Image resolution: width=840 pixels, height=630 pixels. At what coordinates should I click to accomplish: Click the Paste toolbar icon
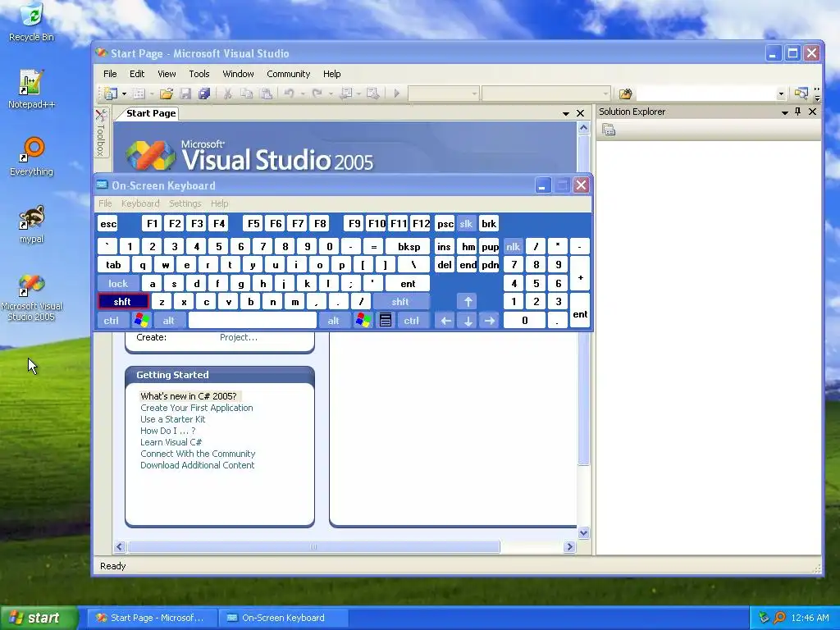pyautogui.click(x=266, y=94)
